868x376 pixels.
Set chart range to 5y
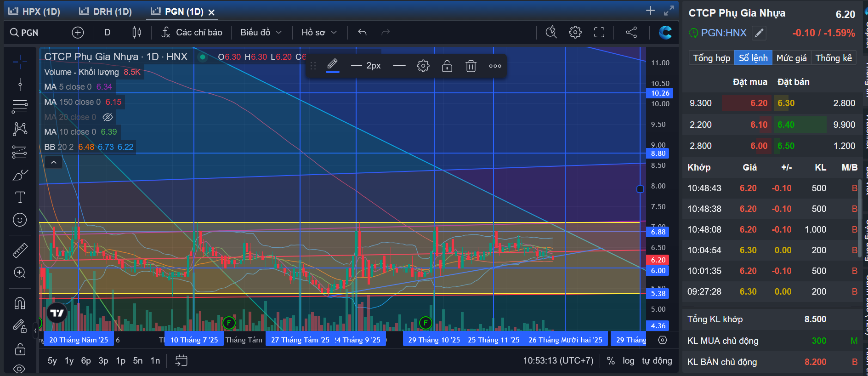[52, 361]
